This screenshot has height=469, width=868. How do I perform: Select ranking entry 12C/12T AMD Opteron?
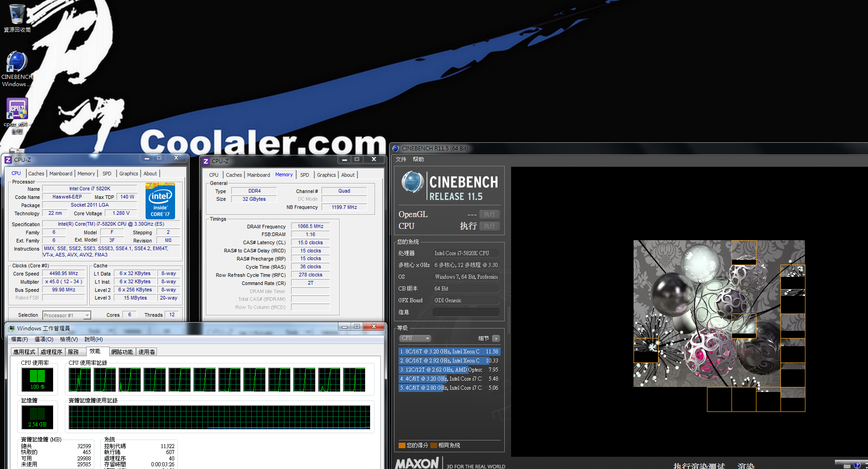point(449,370)
